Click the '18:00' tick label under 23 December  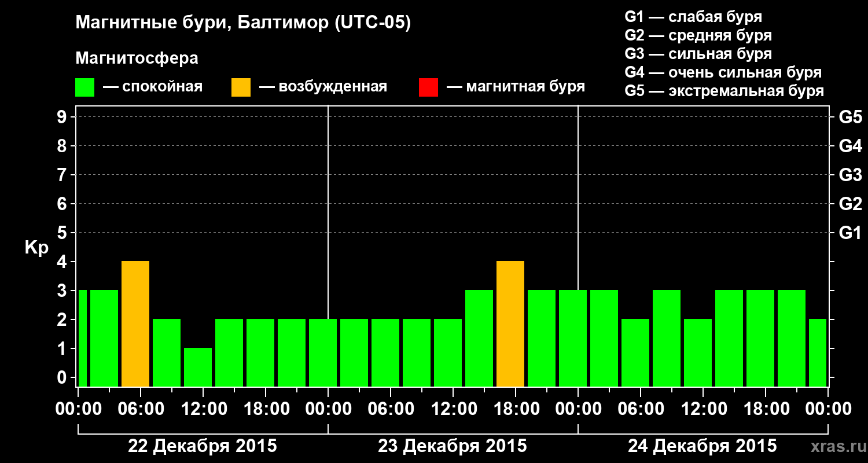click(516, 409)
